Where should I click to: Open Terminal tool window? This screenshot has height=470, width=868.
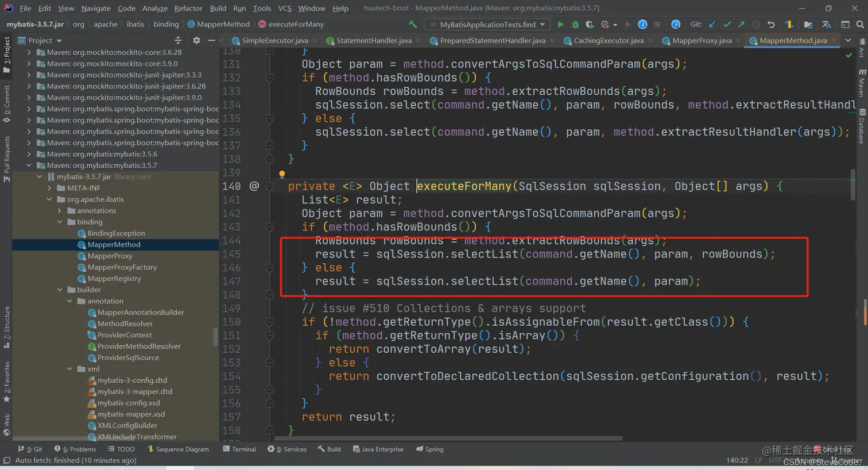[239, 449]
